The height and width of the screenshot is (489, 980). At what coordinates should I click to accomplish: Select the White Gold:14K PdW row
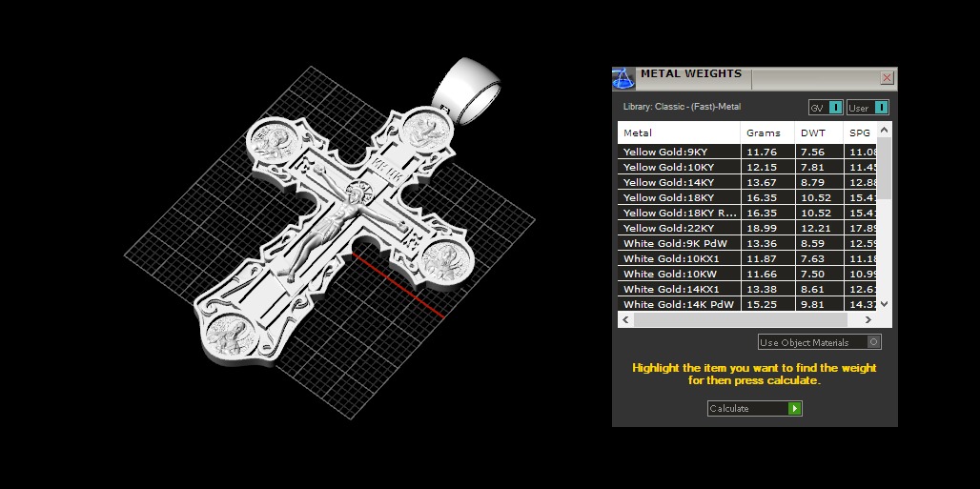746,304
